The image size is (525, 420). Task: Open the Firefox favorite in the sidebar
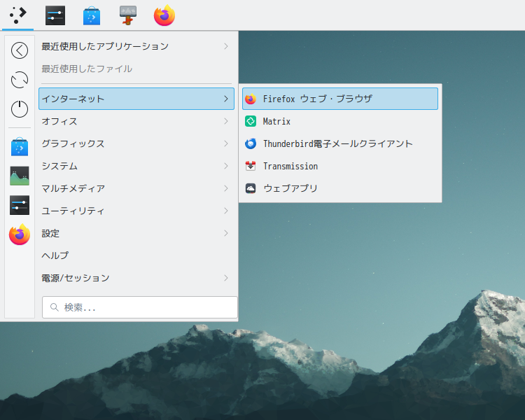[x=20, y=234]
